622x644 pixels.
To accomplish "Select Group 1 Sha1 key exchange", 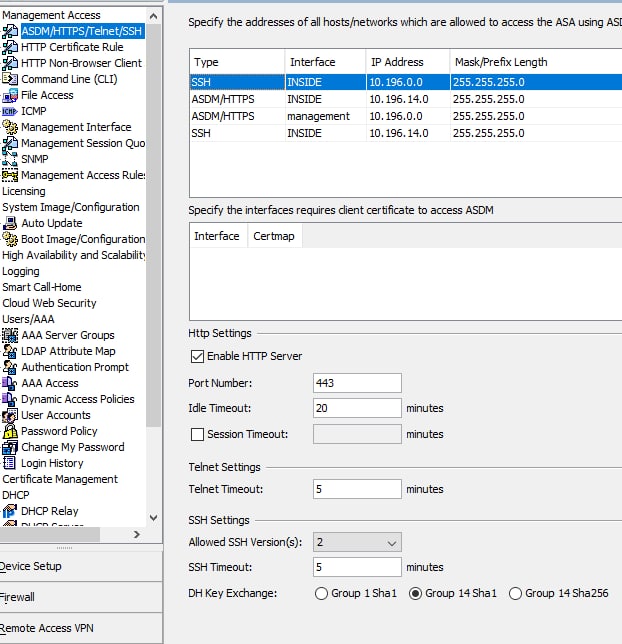I will pos(321,593).
